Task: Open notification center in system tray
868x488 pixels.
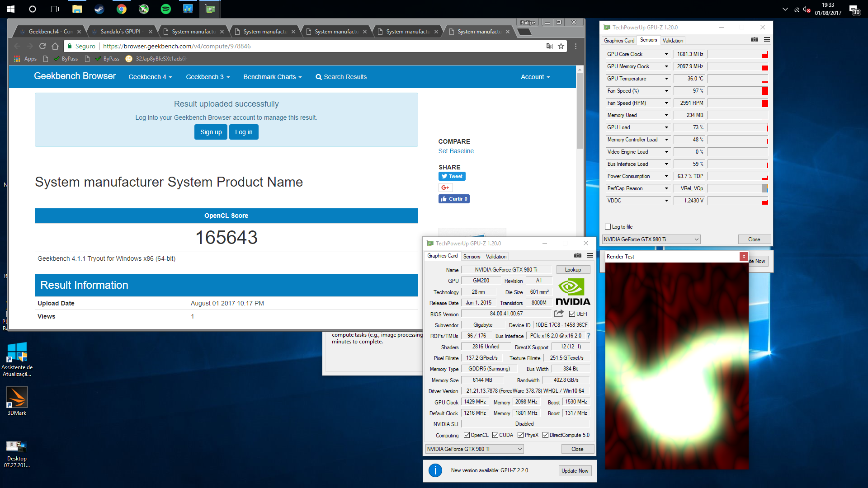Action: [854, 9]
